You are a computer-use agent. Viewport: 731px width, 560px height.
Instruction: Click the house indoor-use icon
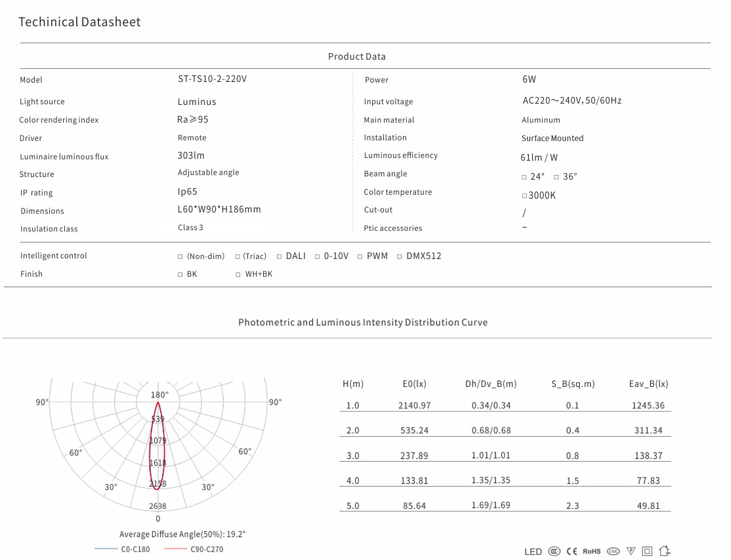click(664, 551)
